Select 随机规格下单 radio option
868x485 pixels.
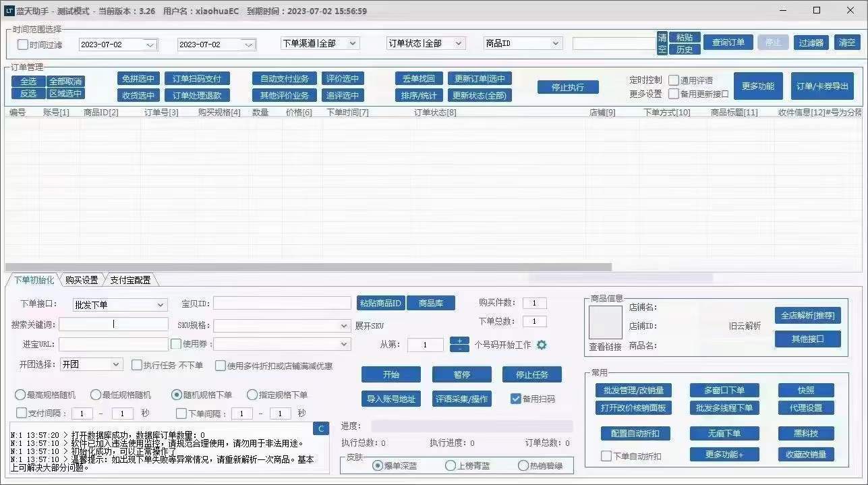pyautogui.click(x=177, y=395)
